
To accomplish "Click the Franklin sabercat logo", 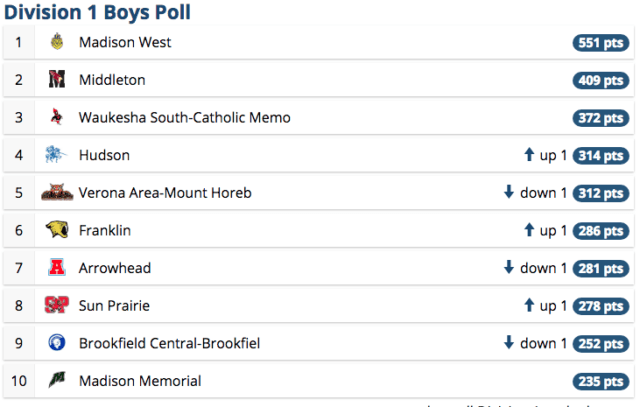I will point(57,230).
